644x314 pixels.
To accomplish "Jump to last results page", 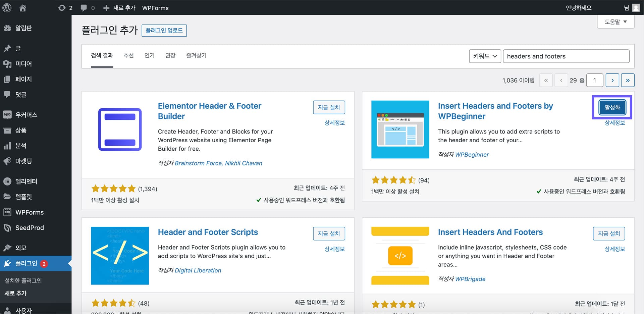I will click(x=628, y=80).
